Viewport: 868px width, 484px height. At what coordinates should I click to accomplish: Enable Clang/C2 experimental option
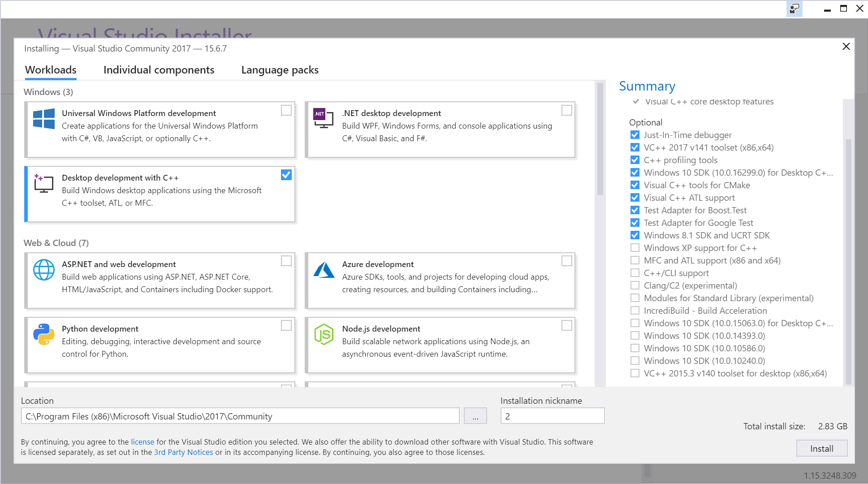click(x=635, y=285)
